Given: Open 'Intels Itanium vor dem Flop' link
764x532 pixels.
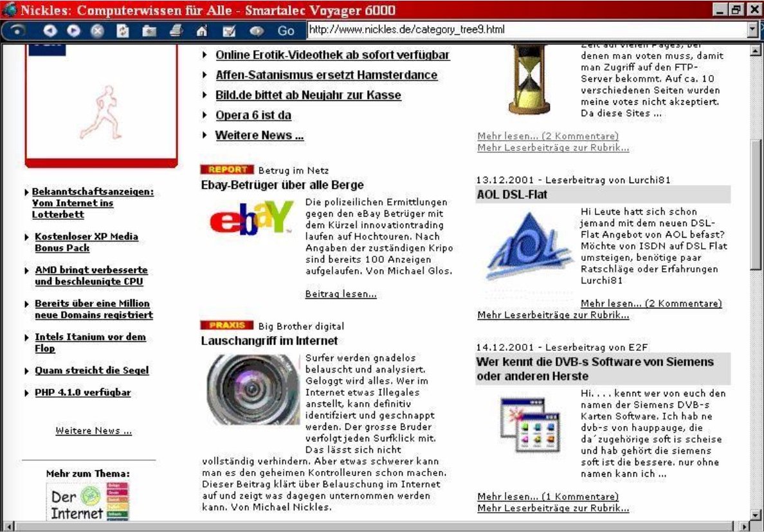Looking at the screenshot, I should click(x=90, y=342).
